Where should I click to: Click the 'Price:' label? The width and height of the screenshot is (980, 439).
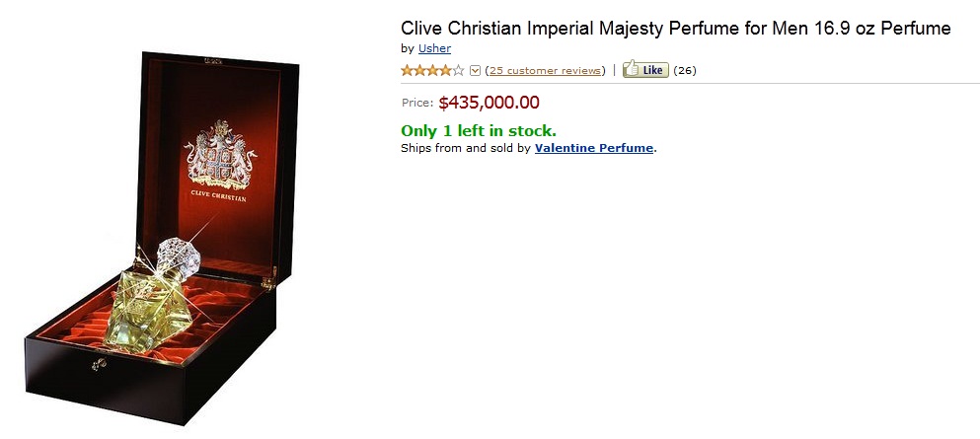(x=417, y=103)
